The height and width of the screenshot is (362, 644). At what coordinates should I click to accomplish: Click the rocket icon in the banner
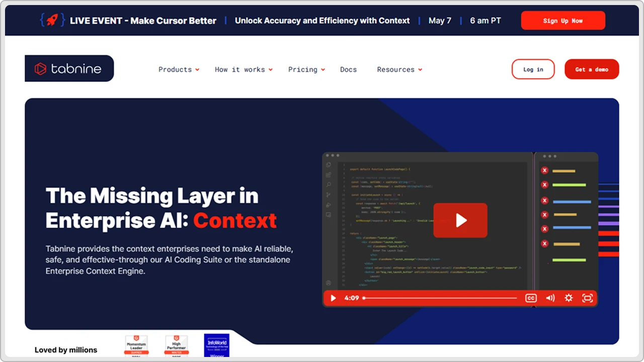coord(52,20)
